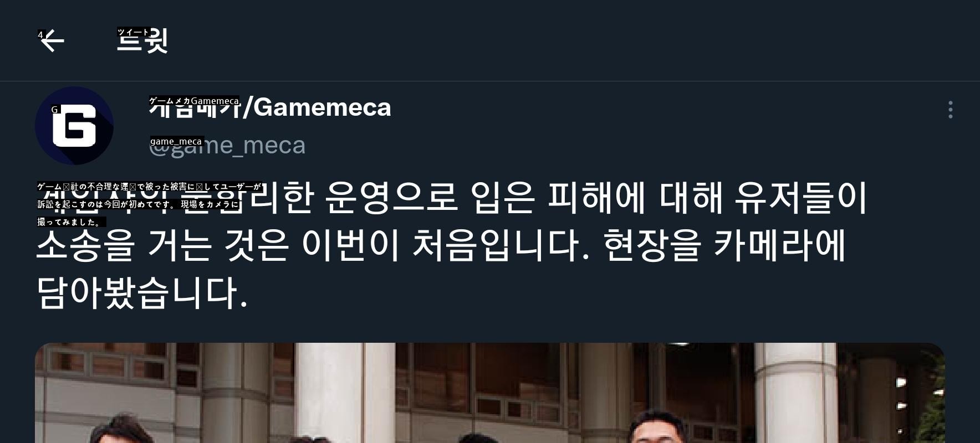Open the Gamemeca profile avatar
The image size is (980, 443).
(74, 126)
